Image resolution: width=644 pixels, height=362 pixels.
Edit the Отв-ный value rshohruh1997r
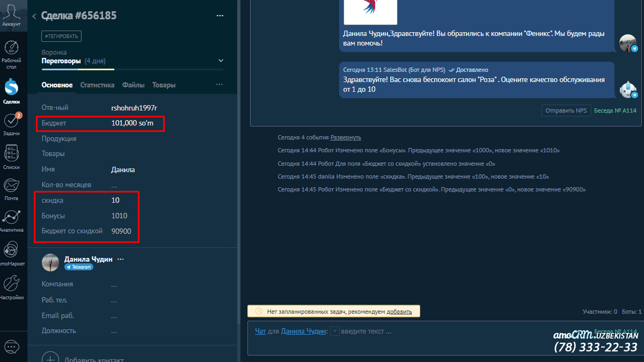tap(134, 108)
